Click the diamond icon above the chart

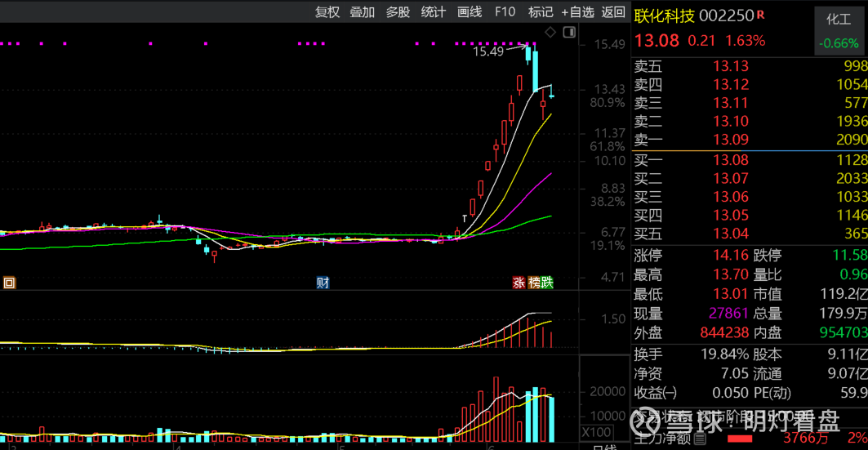pos(550,33)
